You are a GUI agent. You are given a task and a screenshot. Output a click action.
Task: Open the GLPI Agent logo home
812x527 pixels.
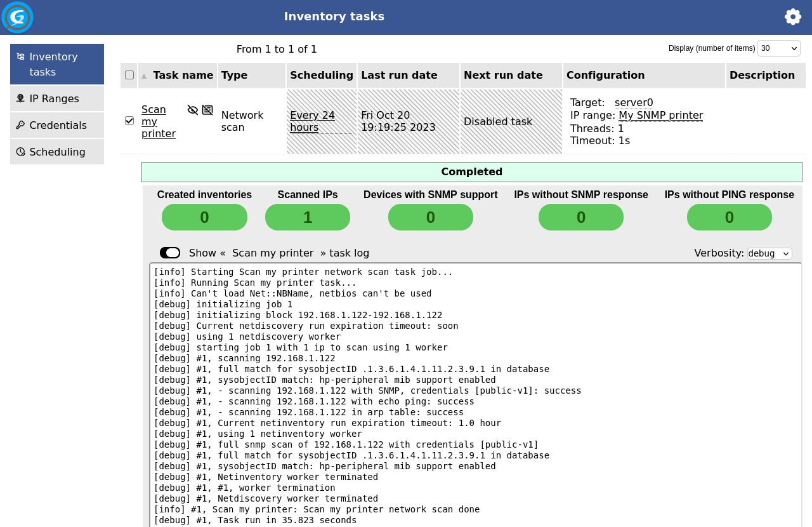tap(17, 17)
